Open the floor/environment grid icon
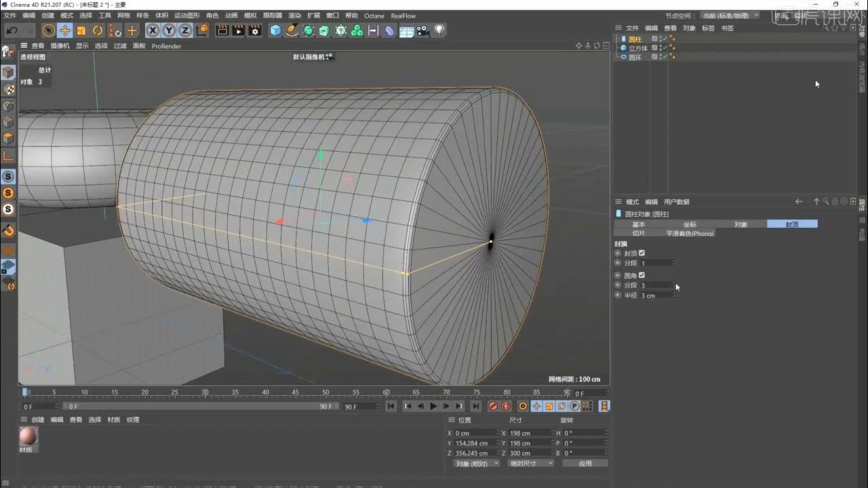Screen dimensions: 868x488 pos(407,30)
